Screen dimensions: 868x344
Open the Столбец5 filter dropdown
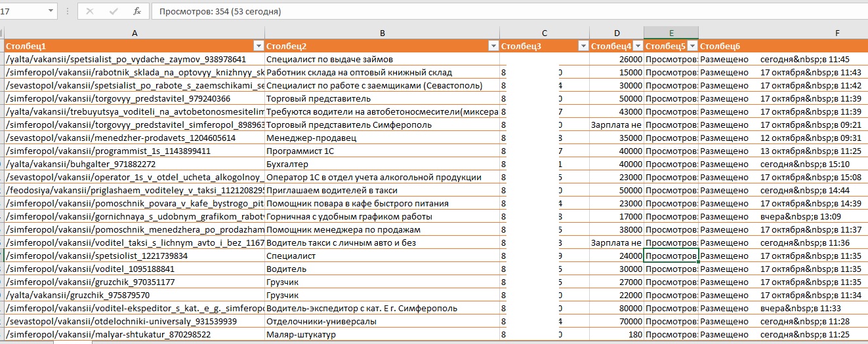coord(692,46)
